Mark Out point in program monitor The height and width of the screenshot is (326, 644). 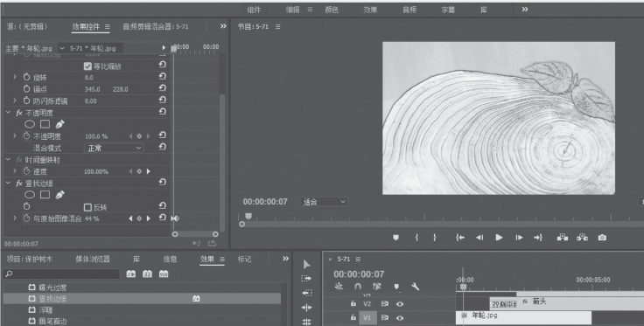pos(435,238)
